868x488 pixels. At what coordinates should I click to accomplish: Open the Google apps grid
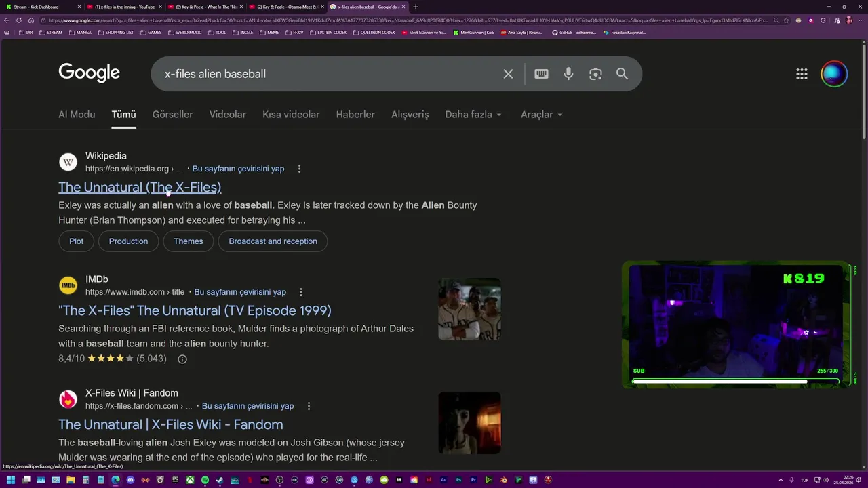pos(802,75)
